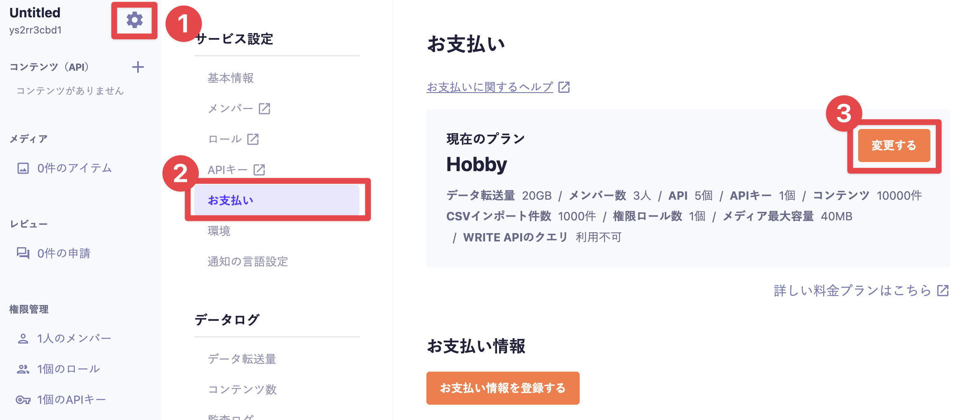Click the API key icon in sidebar
The width and height of the screenshot is (980, 420).
[23, 400]
